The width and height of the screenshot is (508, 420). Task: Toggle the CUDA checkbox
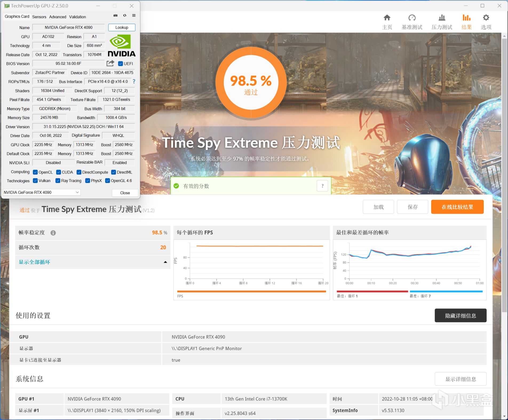tap(58, 172)
